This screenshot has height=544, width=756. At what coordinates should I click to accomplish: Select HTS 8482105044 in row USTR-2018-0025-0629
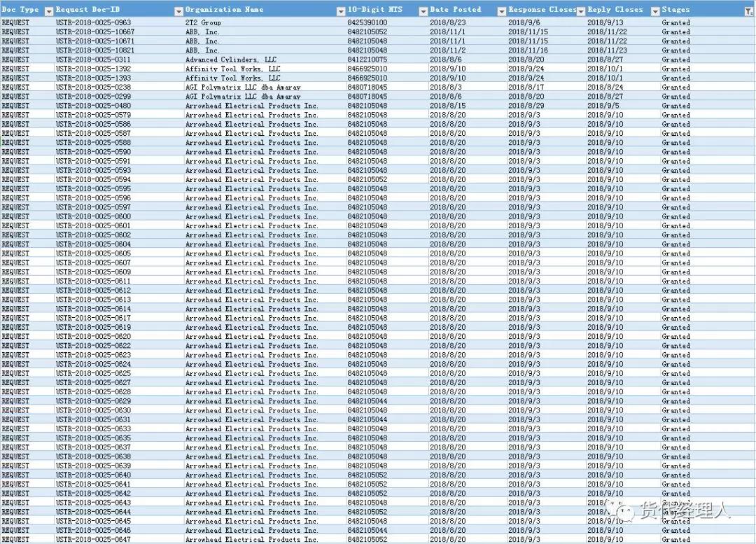tap(386, 401)
